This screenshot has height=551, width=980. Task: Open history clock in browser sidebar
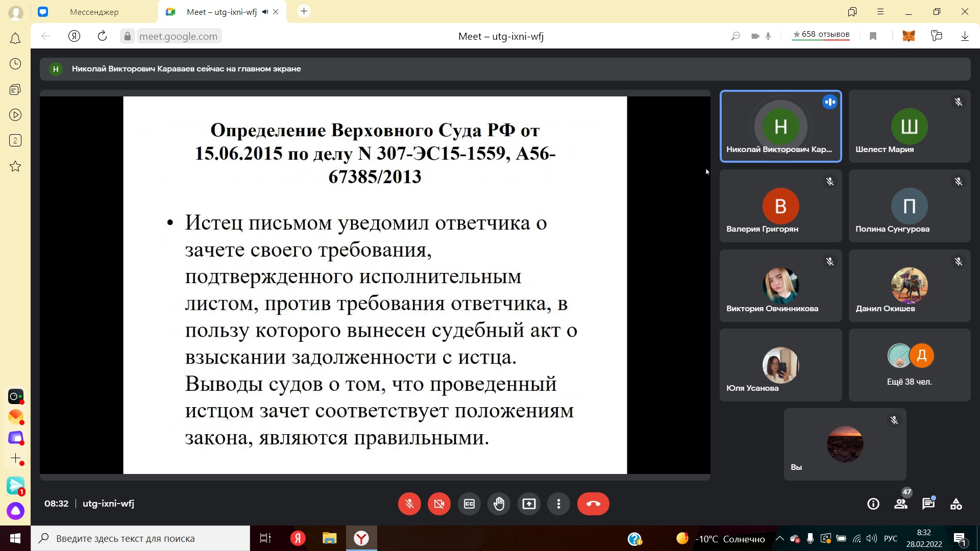[15, 64]
